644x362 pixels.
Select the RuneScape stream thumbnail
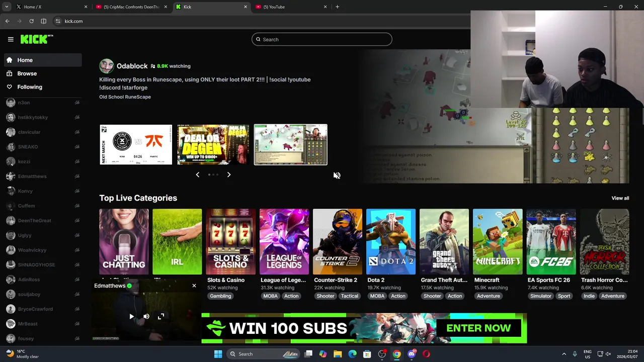(290, 145)
